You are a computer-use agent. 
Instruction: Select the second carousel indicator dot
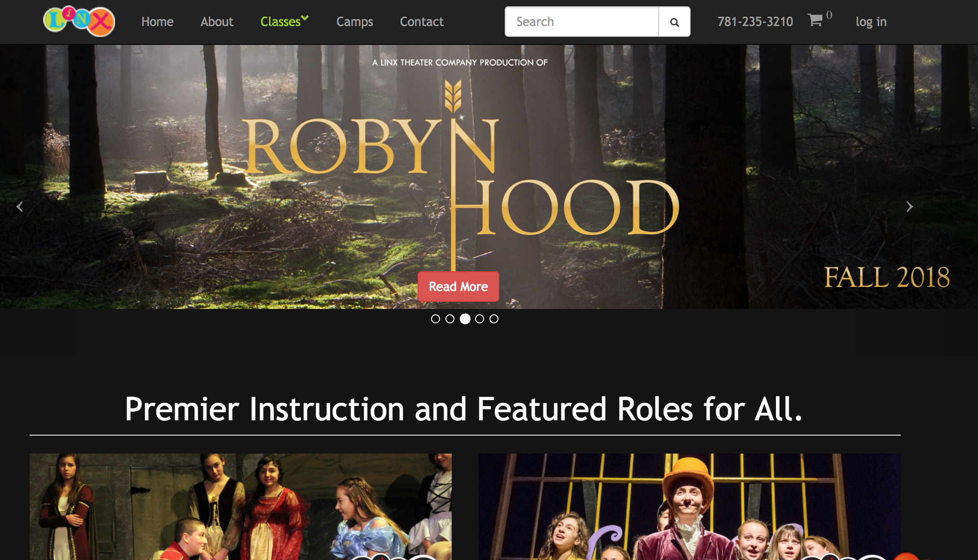pyautogui.click(x=450, y=319)
